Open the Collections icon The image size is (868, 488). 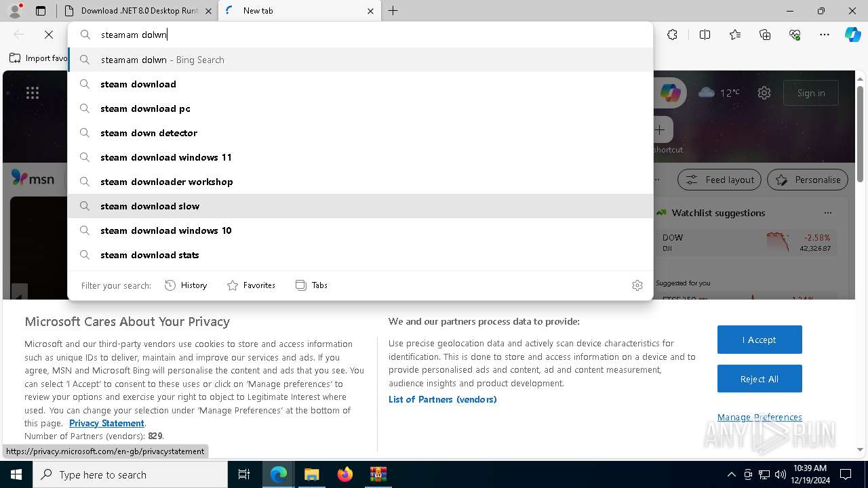click(765, 35)
